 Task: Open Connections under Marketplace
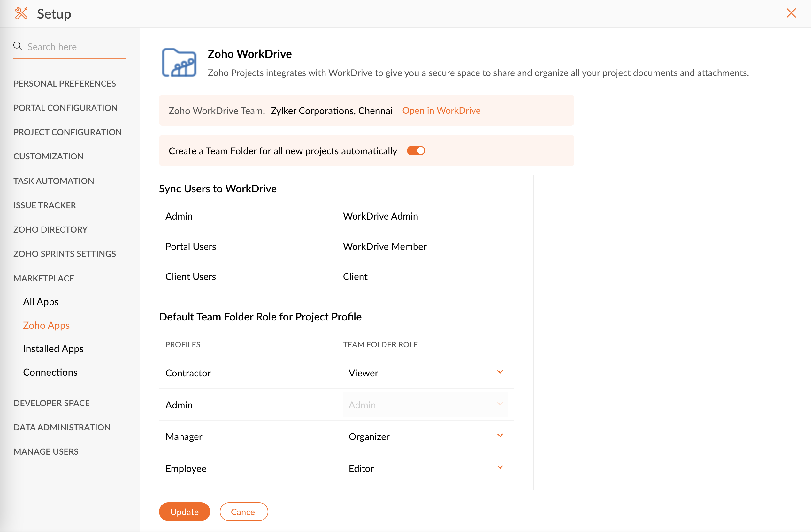click(x=50, y=372)
